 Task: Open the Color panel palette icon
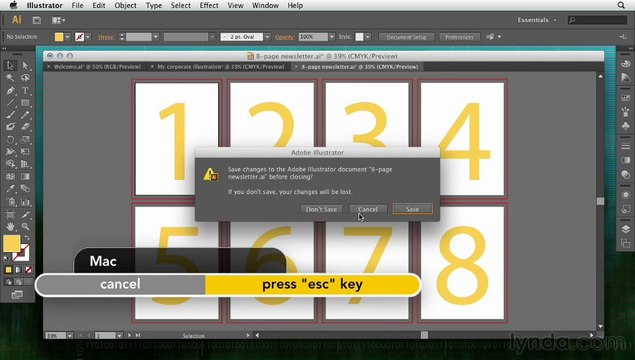pos(625,64)
